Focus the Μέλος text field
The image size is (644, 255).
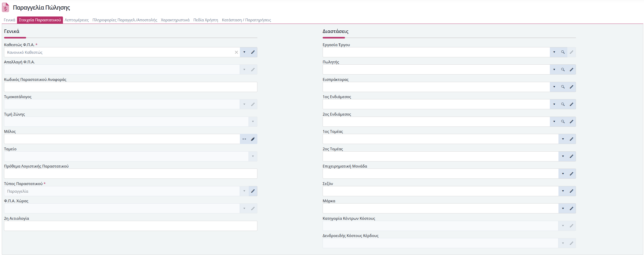[122, 139]
